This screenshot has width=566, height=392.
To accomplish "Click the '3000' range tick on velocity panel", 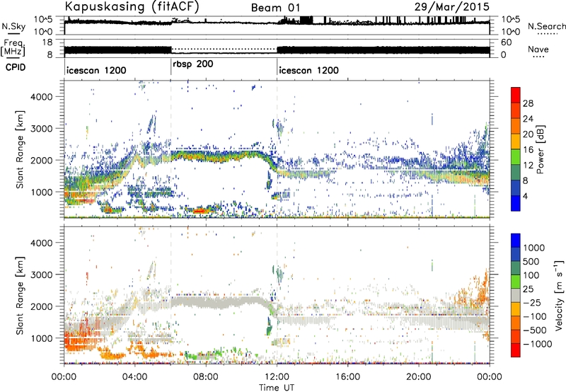I will (41, 275).
